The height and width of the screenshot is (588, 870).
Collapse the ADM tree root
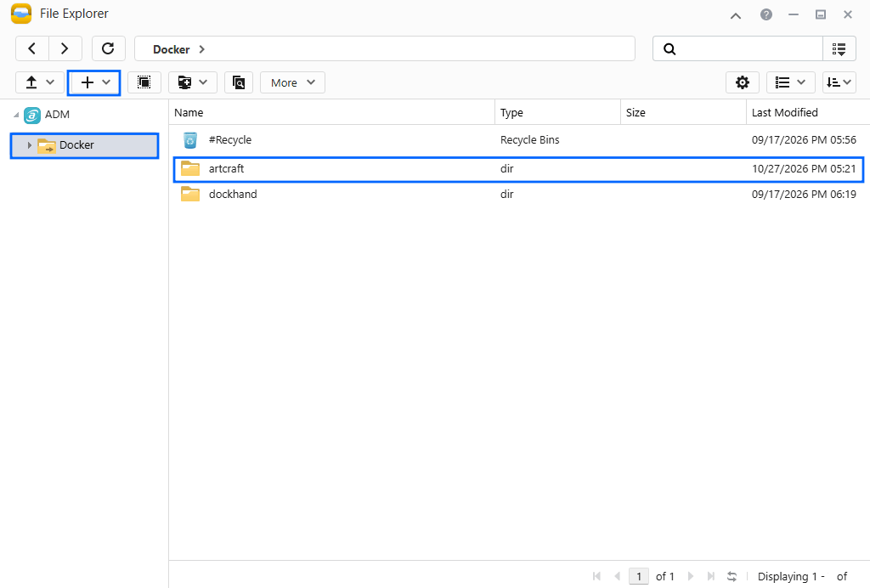click(16, 115)
